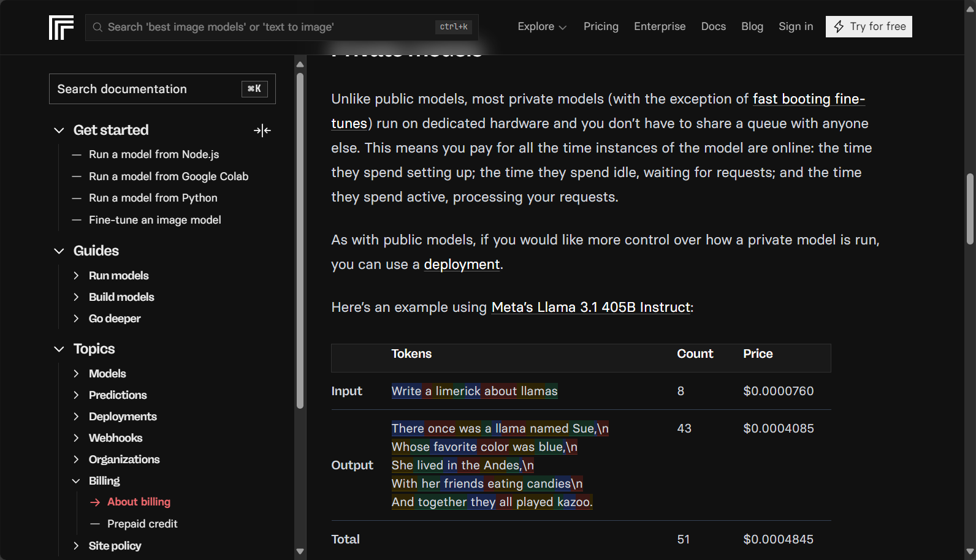Expand the Webhooks topic
Viewport: 976px width, 560px height.
tap(76, 438)
